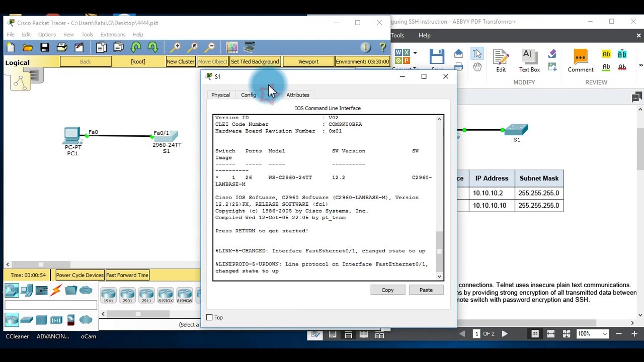Select the Connections lightning bolt icon
Viewport: 644px width, 362px height.
[56, 290]
